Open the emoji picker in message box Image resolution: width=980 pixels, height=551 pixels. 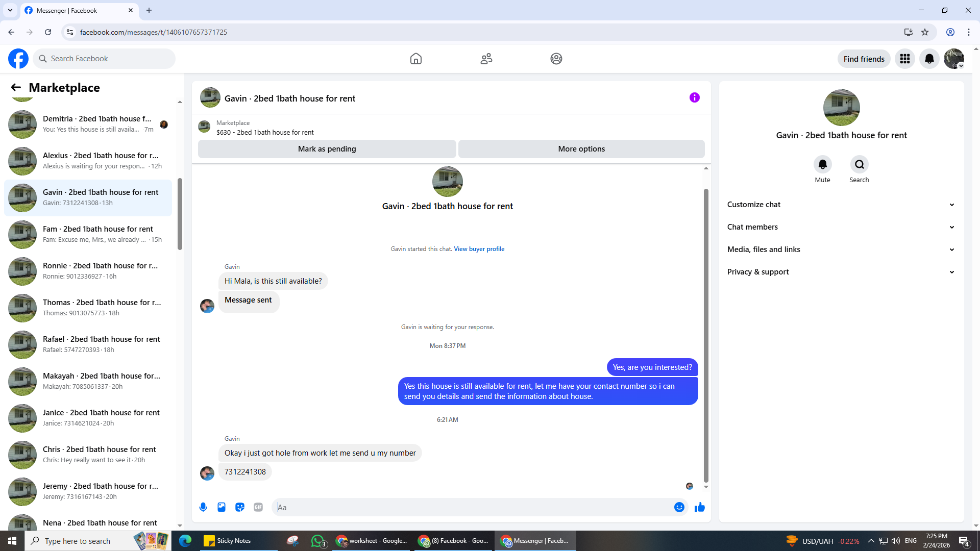(x=679, y=507)
